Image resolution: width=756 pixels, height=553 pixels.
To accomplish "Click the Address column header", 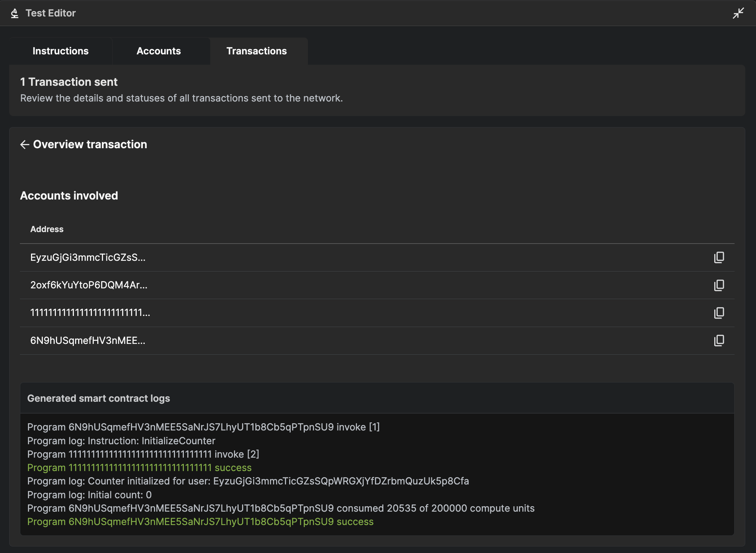I will pyautogui.click(x=47, y=229).
